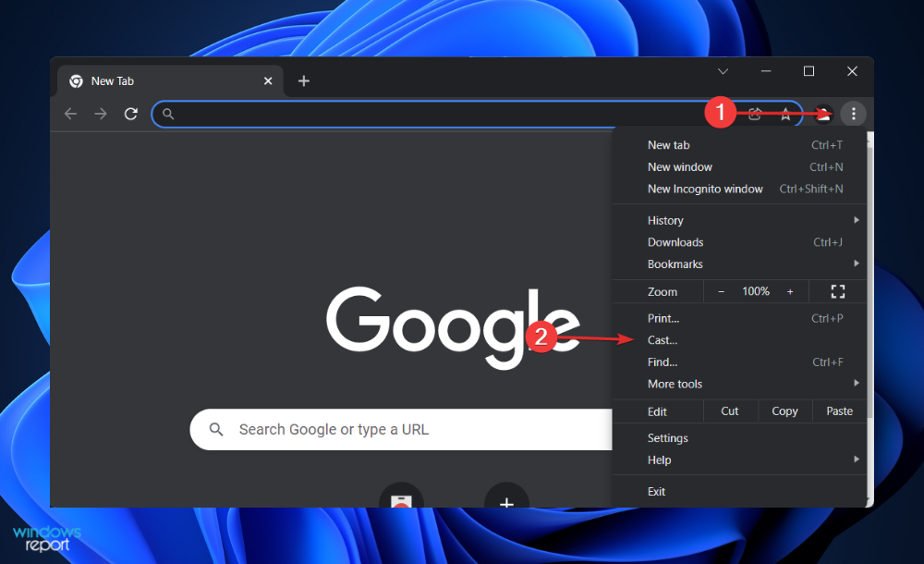Open a new tab with plus button
This screenshot has width=924, height=564.
point(303,81)
